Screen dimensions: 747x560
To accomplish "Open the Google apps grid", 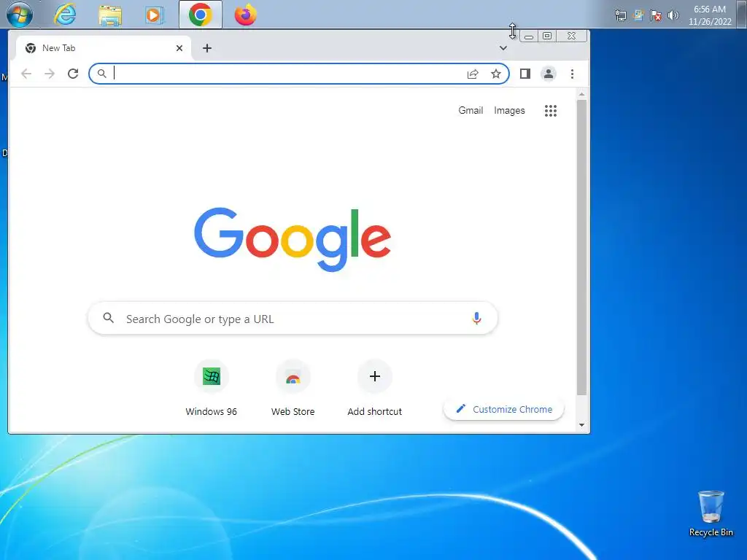I will 551,111.
